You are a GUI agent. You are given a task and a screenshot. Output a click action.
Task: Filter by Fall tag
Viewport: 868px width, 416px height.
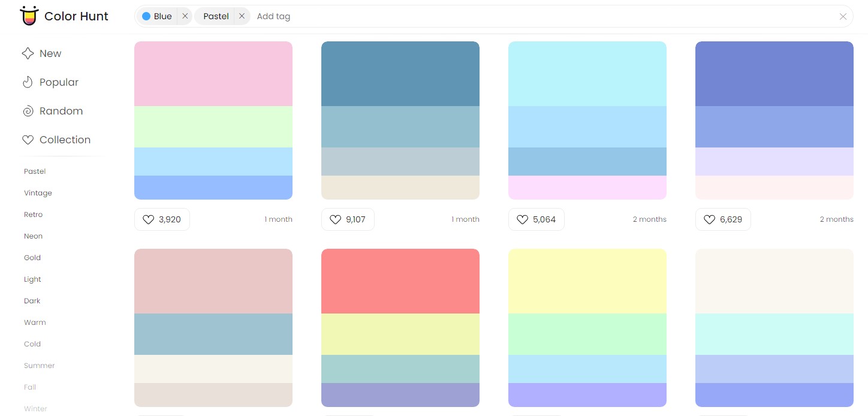30,387
